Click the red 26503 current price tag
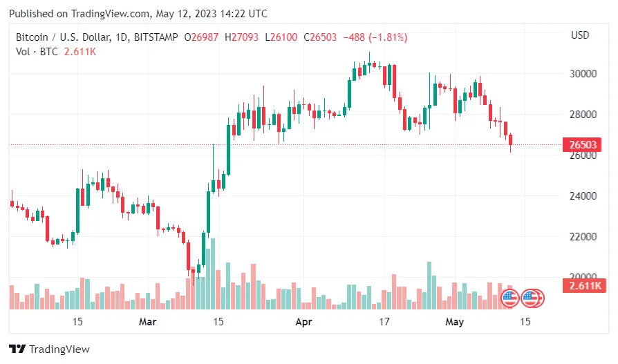 click(583, 145)
